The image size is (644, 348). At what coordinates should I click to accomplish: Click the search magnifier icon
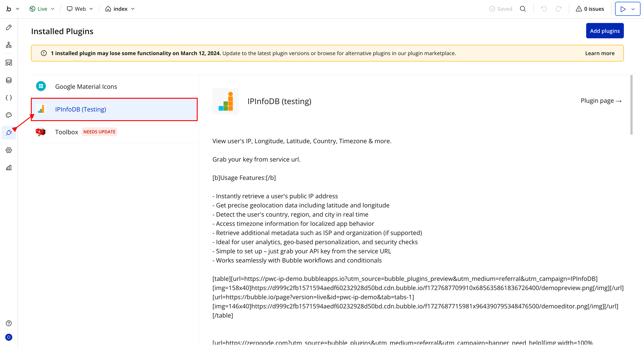523,9
